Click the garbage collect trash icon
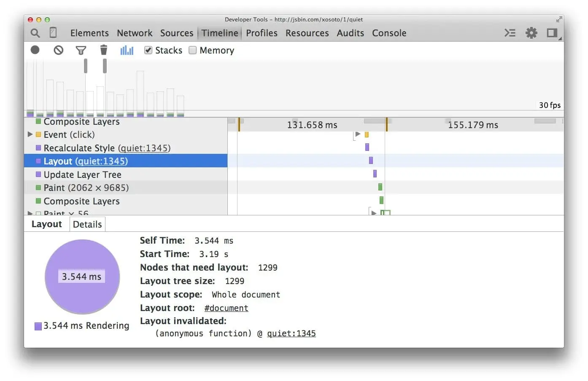The height and width of the screenshot is (381, 588). pos(104,50)
